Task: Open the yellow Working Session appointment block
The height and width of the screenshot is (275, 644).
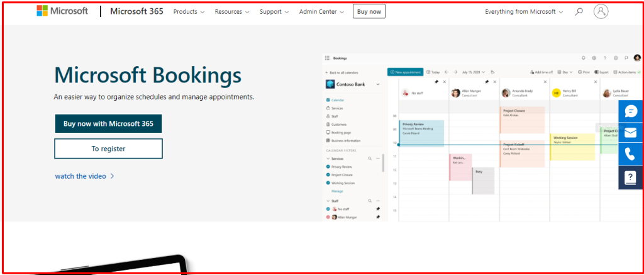Action: tap(572, 147)
